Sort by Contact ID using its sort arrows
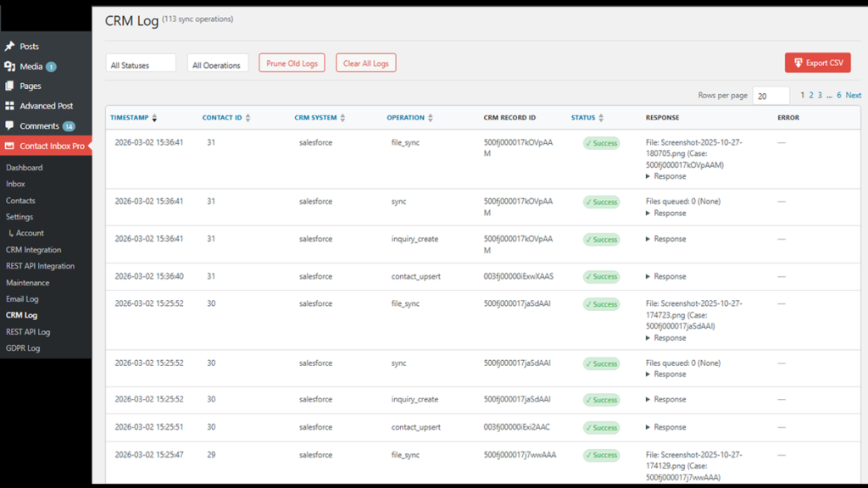The width and height of the screenshot is (868, 488). [x=248, y=118]
